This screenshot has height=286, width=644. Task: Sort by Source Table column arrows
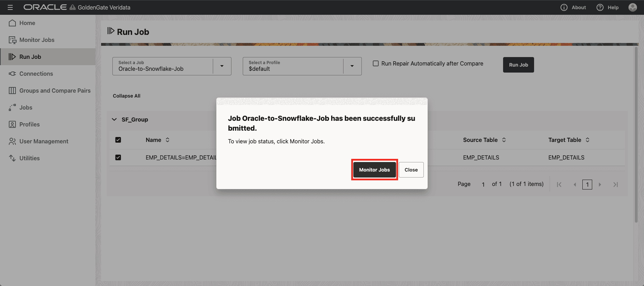[504, 140]
